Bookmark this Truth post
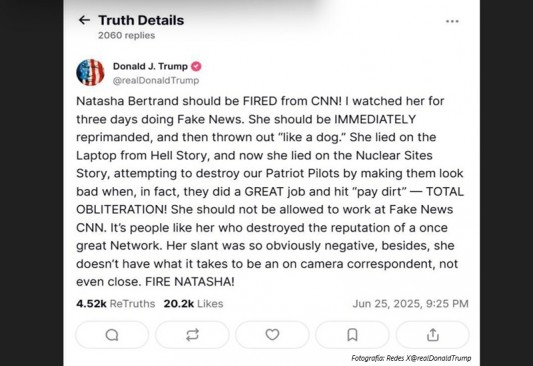This screenshot has height=366, width=533. 353,335
